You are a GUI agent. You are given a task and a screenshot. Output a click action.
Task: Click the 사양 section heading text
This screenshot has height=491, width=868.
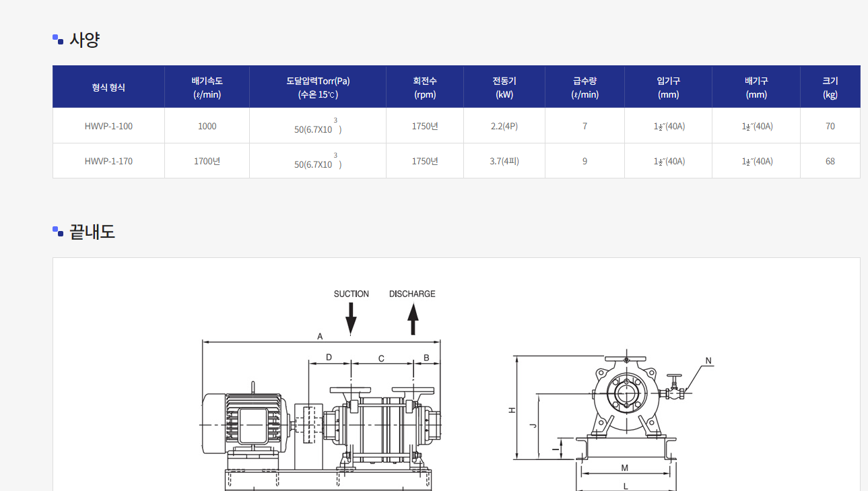(x=85, y=40)
